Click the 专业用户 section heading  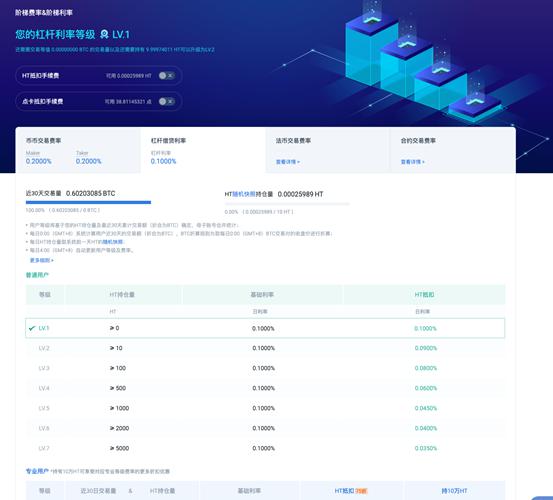[37, 471]
